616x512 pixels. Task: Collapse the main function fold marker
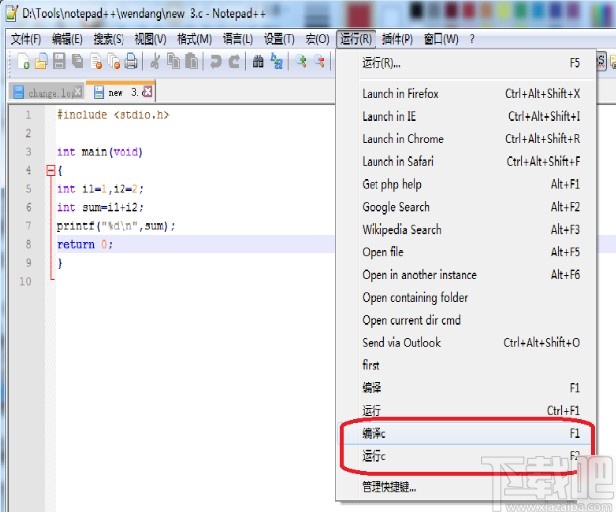point(51,171)
